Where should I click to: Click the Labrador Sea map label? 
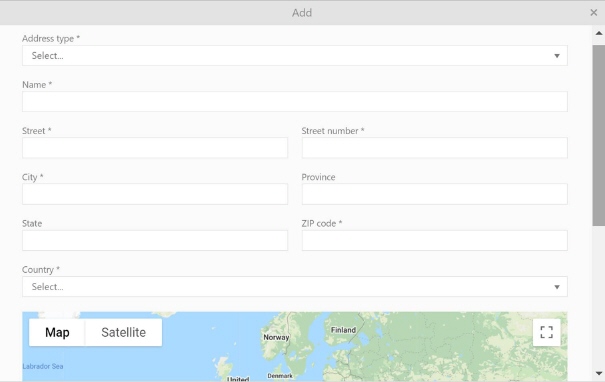pyautogui.click(x=43, y=366)
